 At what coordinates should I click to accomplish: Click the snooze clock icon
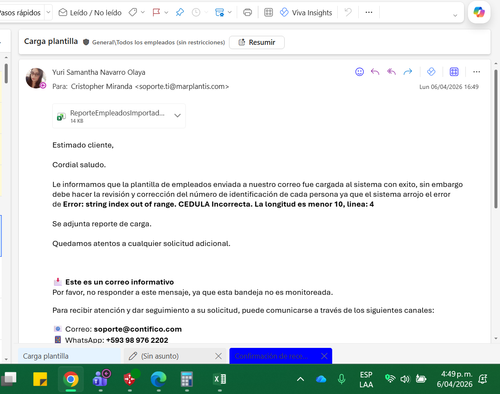click(x=196, y=13)
